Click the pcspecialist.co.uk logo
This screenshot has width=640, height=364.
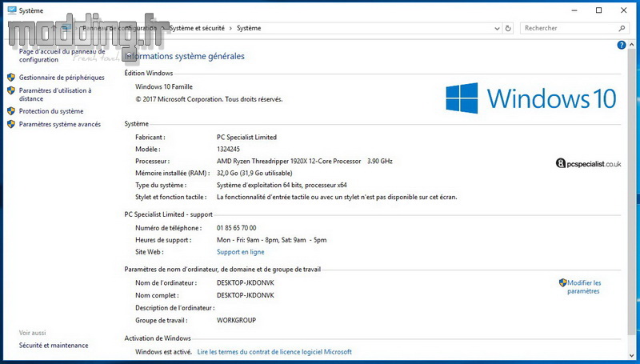[x=589, y=164]
